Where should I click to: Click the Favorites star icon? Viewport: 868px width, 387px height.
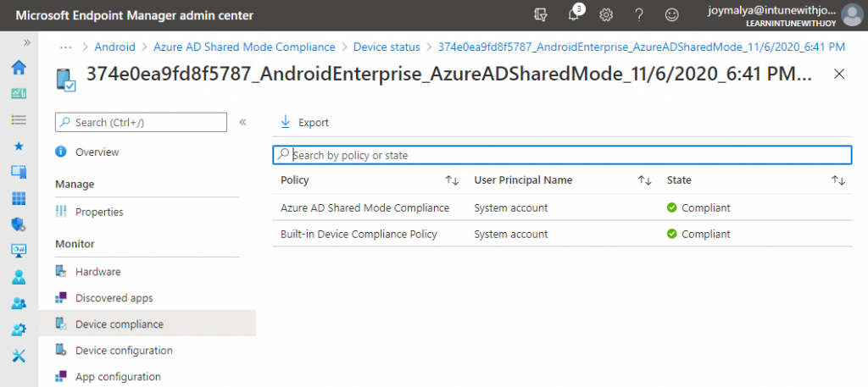pos(19,146)
